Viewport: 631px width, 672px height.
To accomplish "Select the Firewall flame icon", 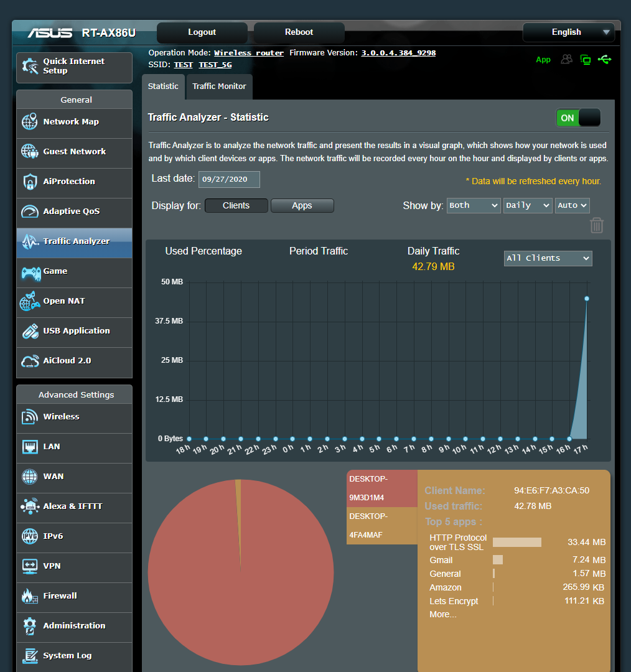I will click(29, 597).
